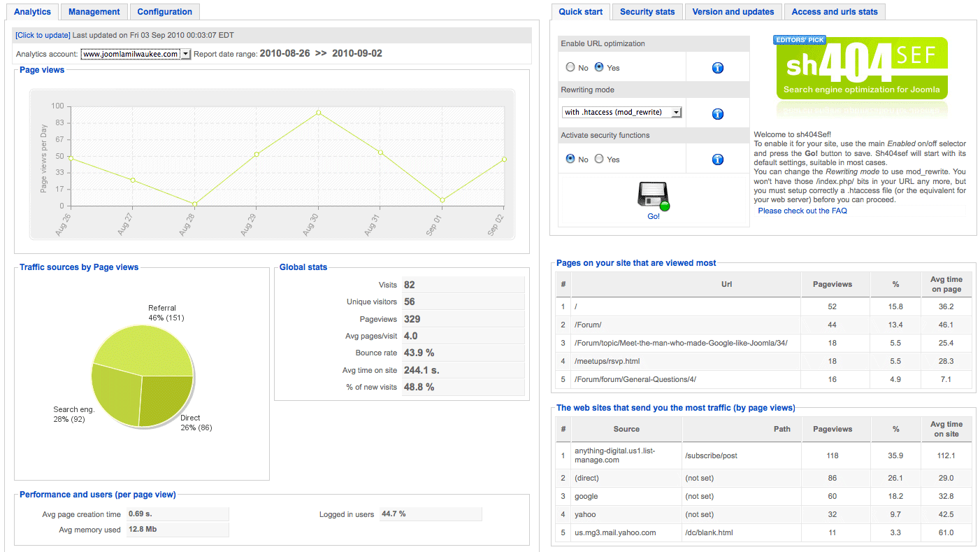Switch to the Configuration tab
This screenshot has width=980, height=552.
point(164,11)
